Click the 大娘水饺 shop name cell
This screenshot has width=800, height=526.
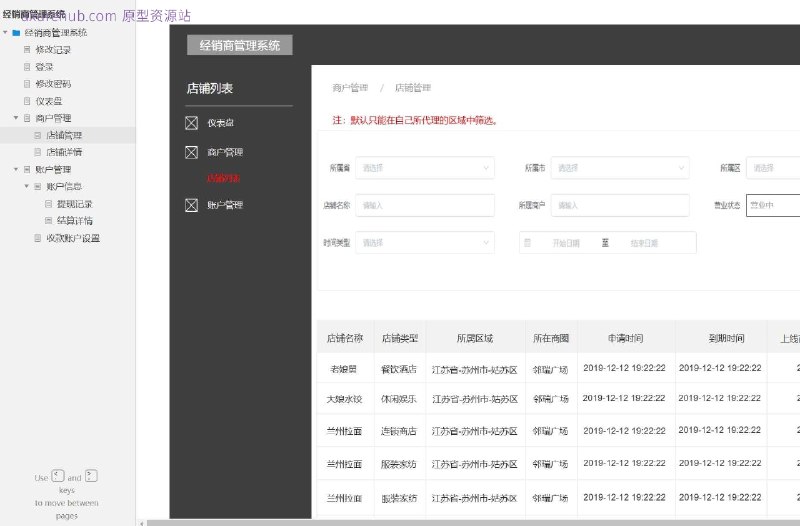tap(344, 399)
